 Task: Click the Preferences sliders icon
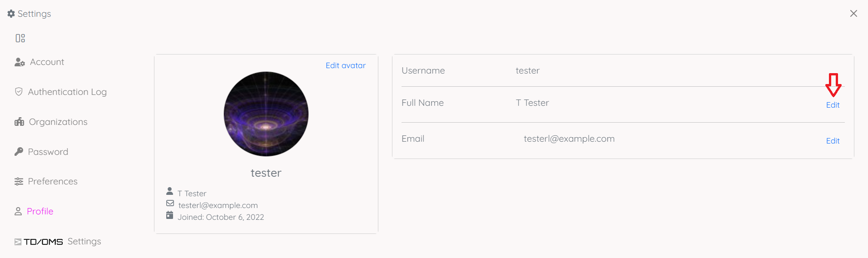click(19, 181)
